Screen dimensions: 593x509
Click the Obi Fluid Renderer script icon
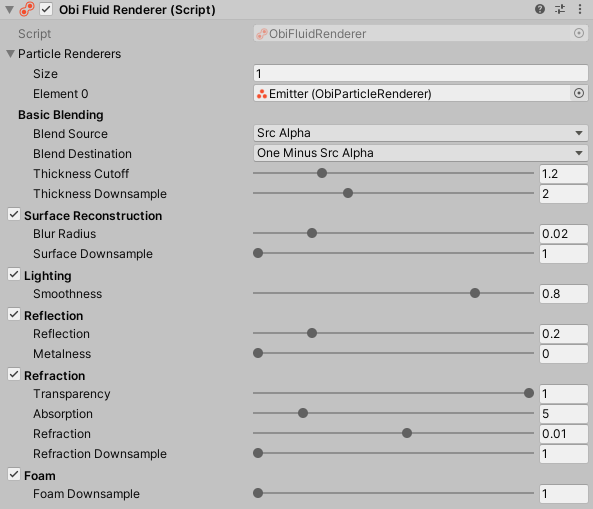pyautogui.click(x=27, y=9)
